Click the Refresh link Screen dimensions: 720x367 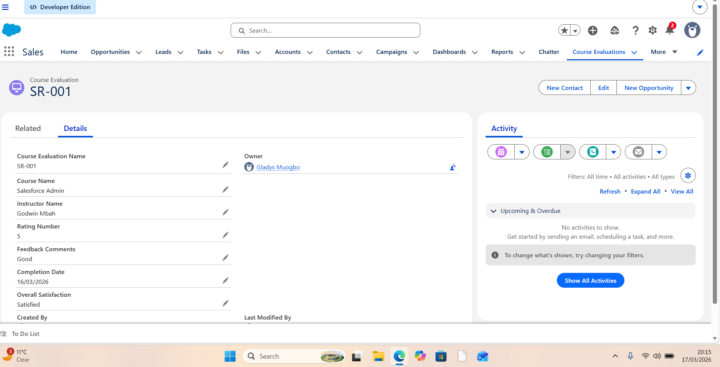click(610, 192)
